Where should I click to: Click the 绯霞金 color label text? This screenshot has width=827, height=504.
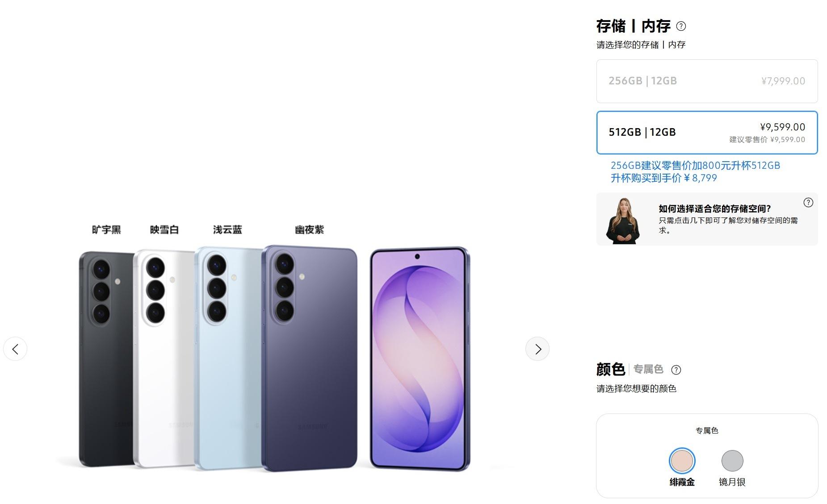682,482
